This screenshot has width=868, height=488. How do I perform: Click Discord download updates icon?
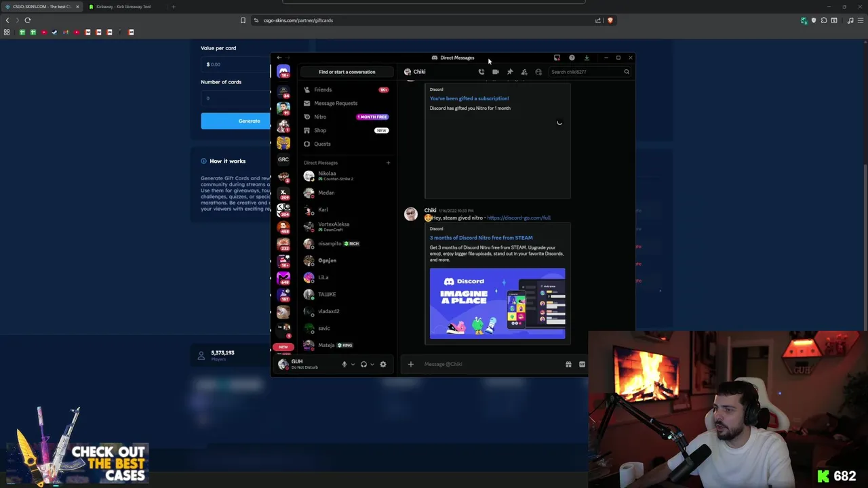(587, 58)
